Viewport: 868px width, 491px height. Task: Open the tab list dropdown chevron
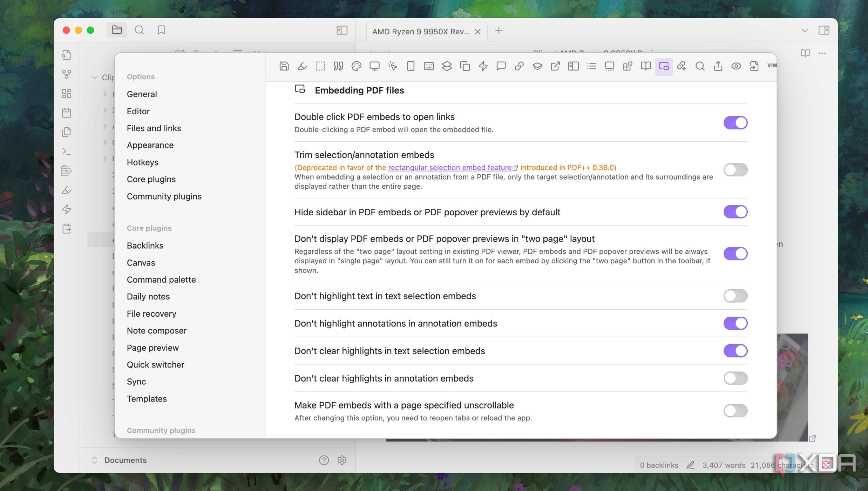805,31
